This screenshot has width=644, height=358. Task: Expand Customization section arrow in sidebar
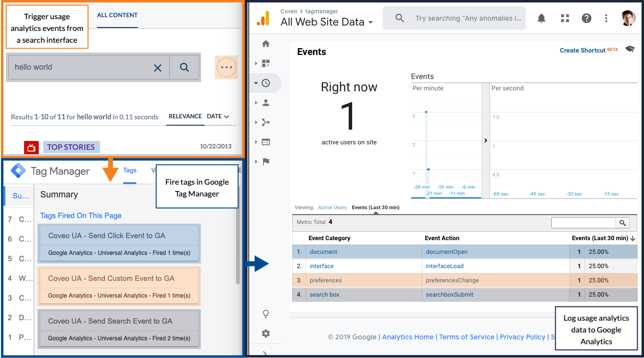pos(256,63)
